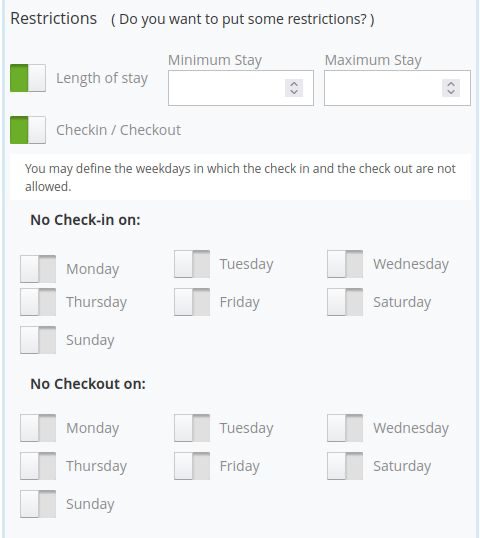
Task: Enable No Checkout on Monday
Action: pyautogui.click(x=38, y=428)
